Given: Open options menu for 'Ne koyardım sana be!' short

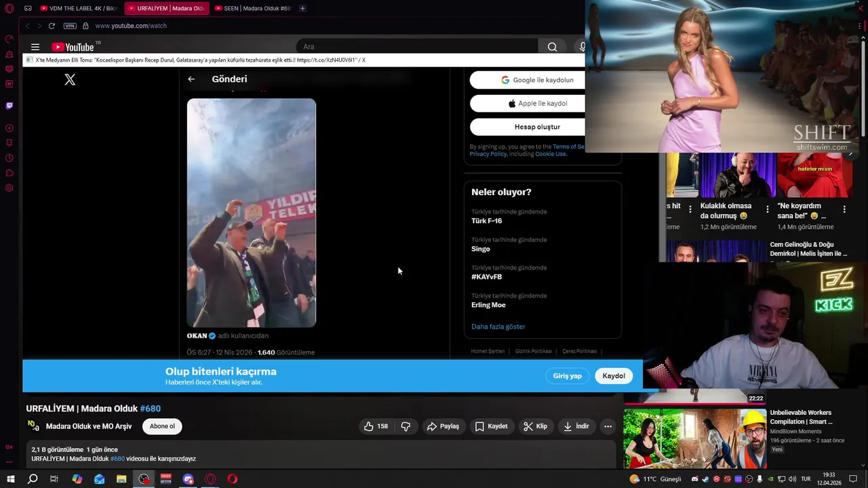Looking at the screenshot, I should [x=844, y=209].
